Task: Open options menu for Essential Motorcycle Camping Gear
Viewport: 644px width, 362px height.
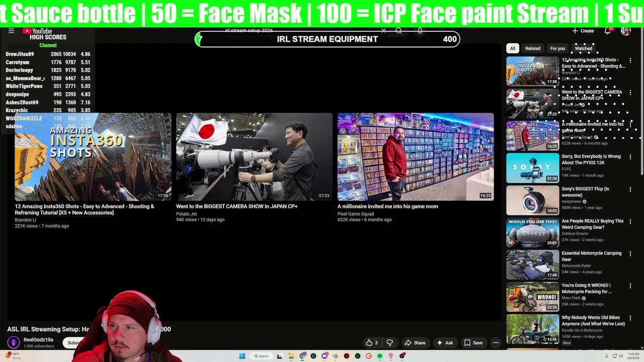Action: click(x=630, y=253)
